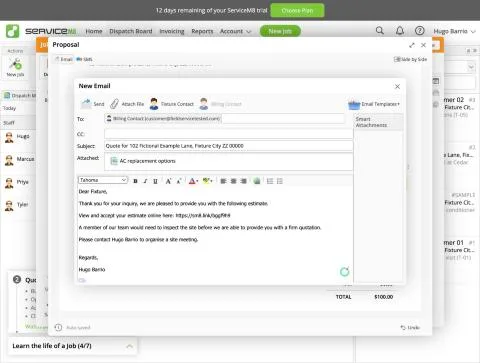
Task: Click the CC input field
Action: coord(229,134)
